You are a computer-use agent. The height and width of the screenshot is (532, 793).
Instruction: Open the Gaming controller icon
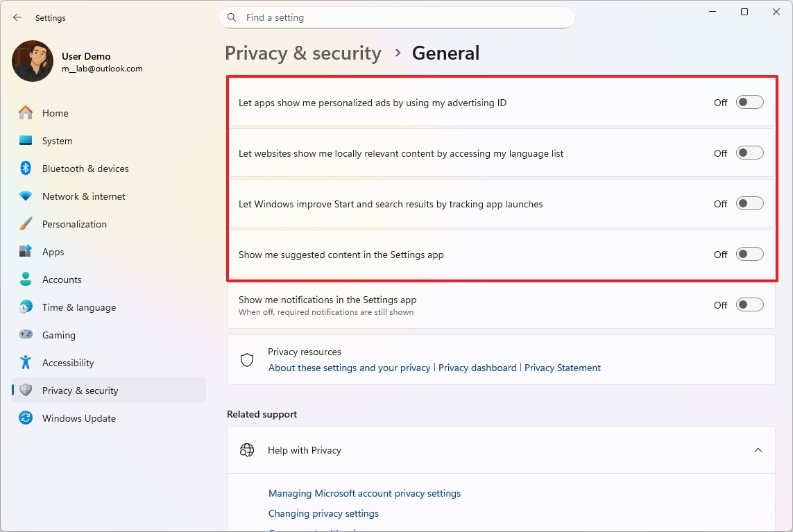(27, 334)
